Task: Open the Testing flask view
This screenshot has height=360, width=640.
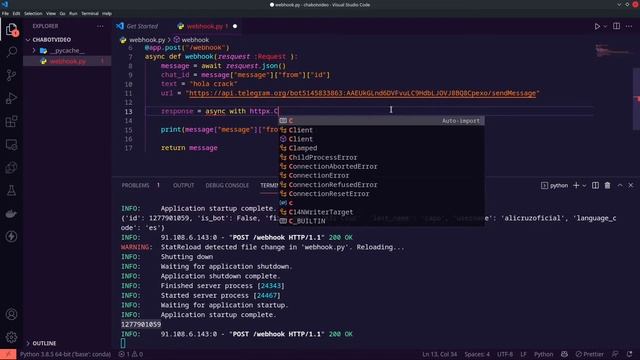Action: click(x=11, y=190)
